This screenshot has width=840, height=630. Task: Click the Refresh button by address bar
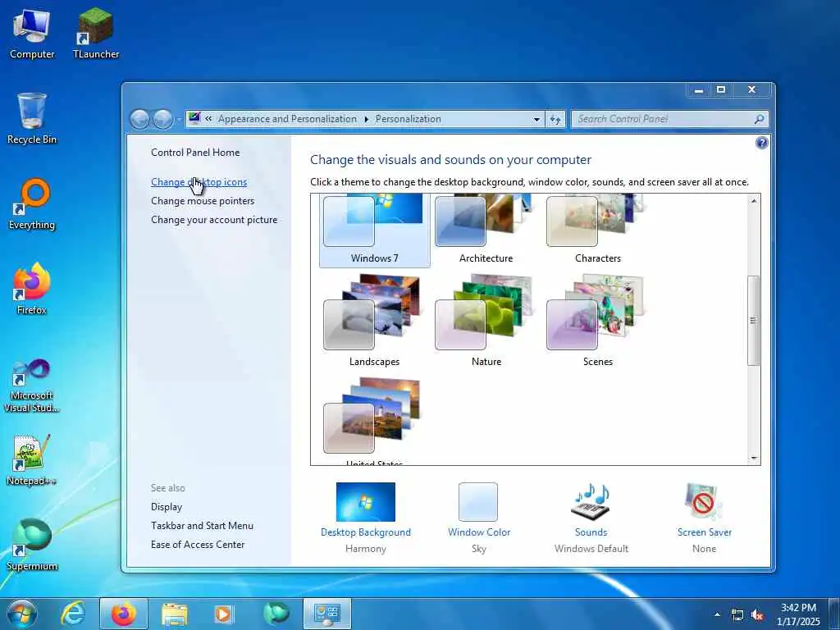pyautogui.click(x=555, y=120)
